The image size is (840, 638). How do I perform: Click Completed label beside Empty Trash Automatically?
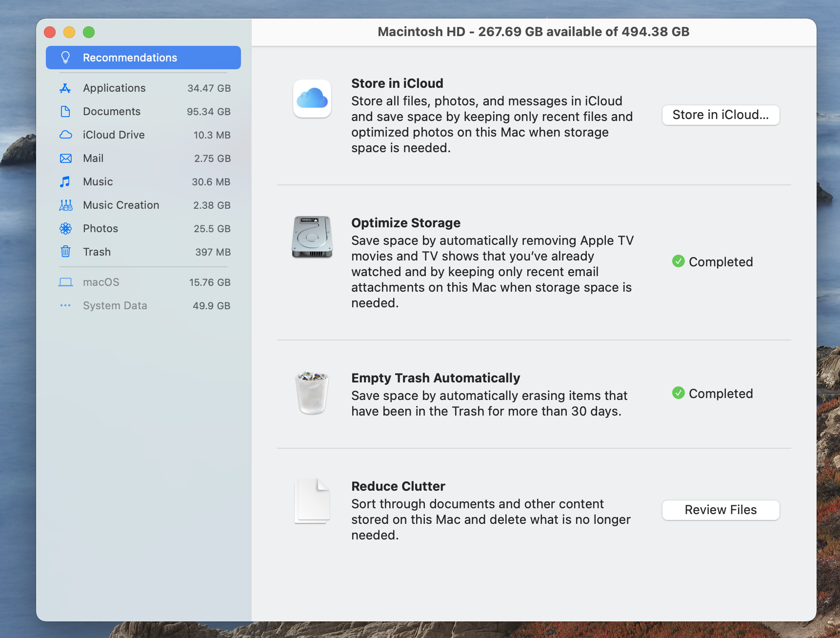[720, 394]
